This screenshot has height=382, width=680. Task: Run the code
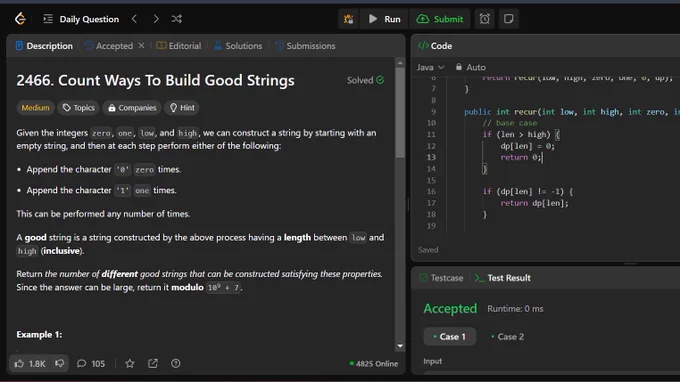[x=385, y=19]
